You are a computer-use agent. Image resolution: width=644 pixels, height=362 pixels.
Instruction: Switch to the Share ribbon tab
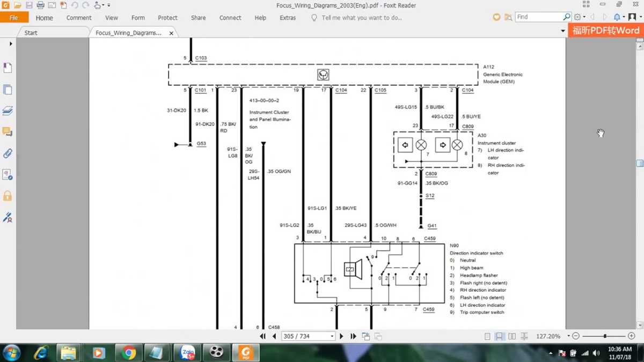click(198, 18)
